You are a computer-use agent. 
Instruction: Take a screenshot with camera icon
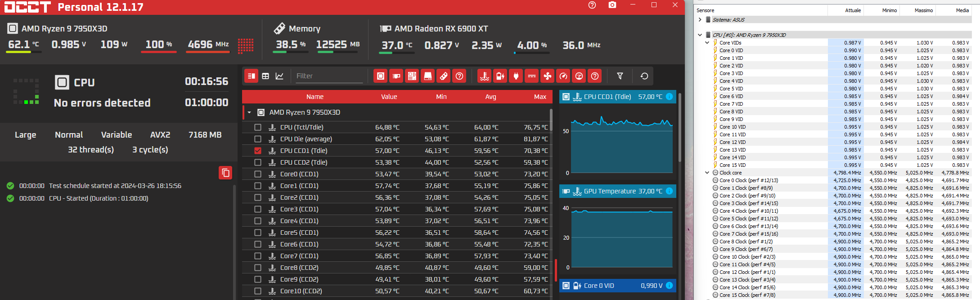(x=612, y=5)
